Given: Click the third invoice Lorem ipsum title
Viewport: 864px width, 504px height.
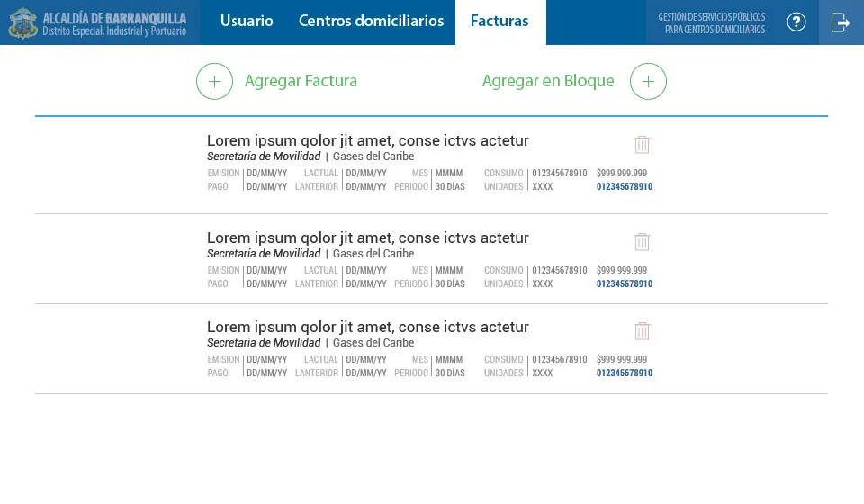Looking at the screenshot, I should click(x=368, y=328).
